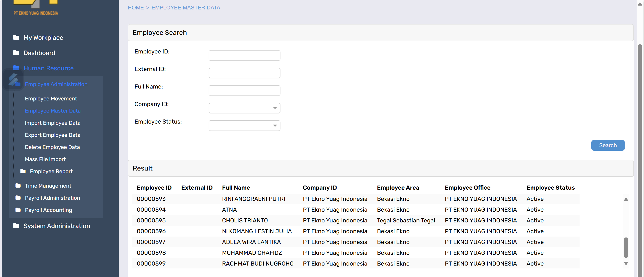644x277 pixels.
Task: Click the Company ID column header
Action: 320,188
